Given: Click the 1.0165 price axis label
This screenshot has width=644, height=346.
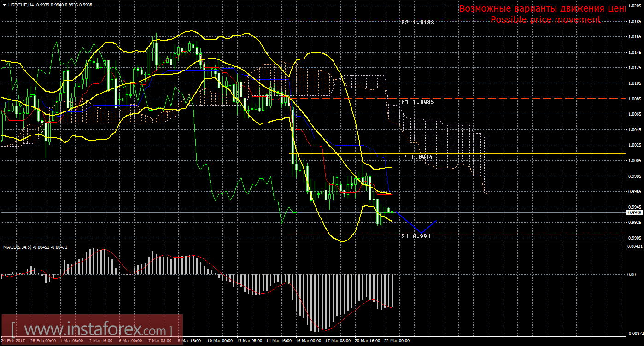Looking at the screenshot, I should 634,36.
